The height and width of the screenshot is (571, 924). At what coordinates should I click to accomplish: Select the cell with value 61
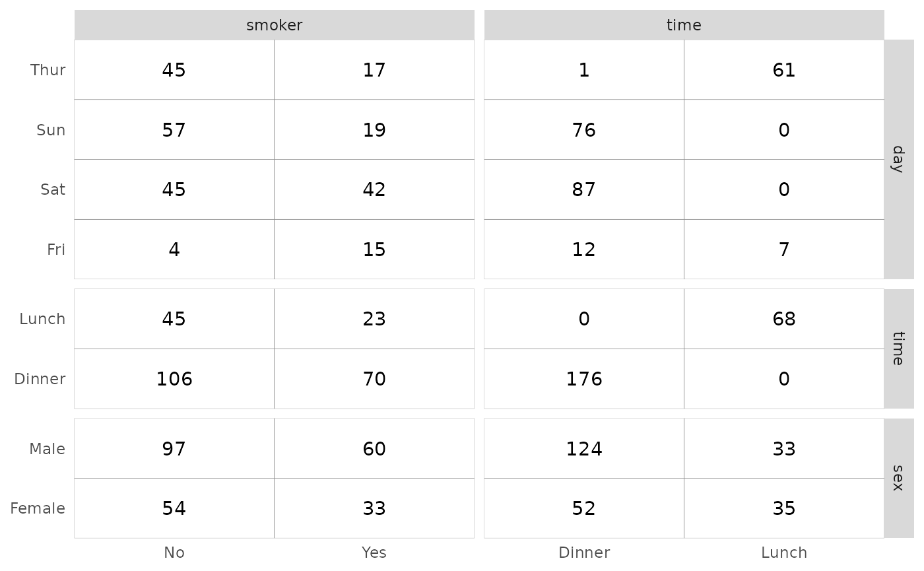point(784,70)
